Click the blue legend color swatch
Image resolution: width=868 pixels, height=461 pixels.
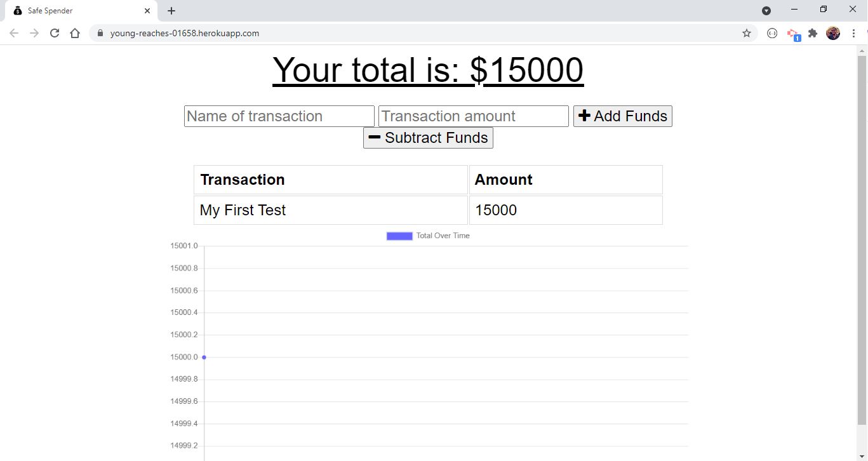(x=399, y=235)
